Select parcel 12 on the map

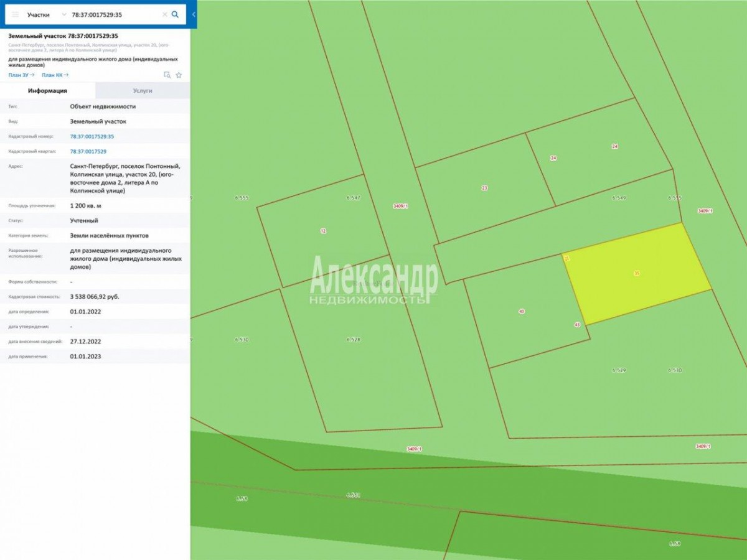point(322,231)
